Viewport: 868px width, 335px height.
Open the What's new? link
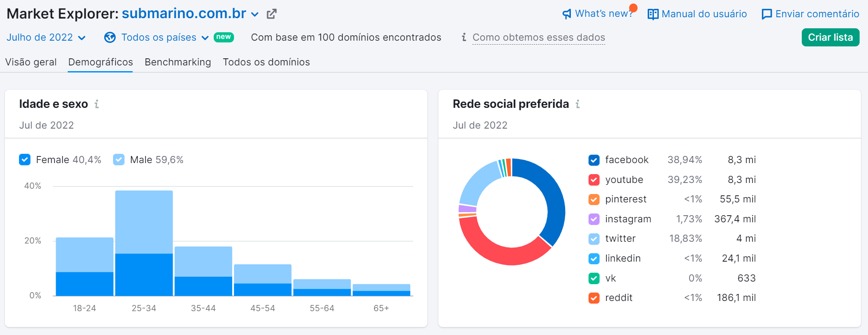click(x=604, y=14)
